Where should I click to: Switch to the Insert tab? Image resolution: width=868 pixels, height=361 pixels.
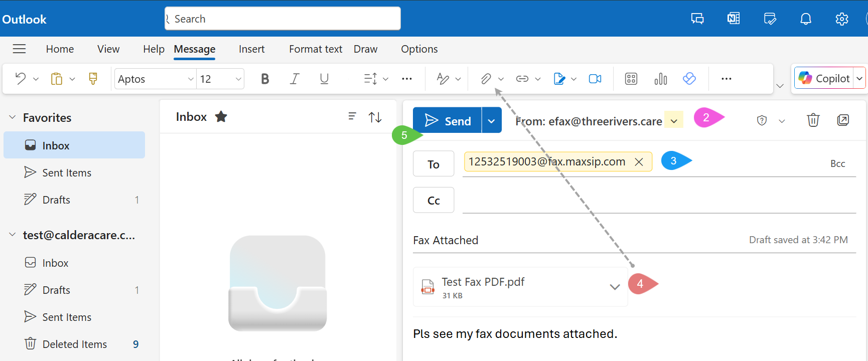(x=251, y=49)
